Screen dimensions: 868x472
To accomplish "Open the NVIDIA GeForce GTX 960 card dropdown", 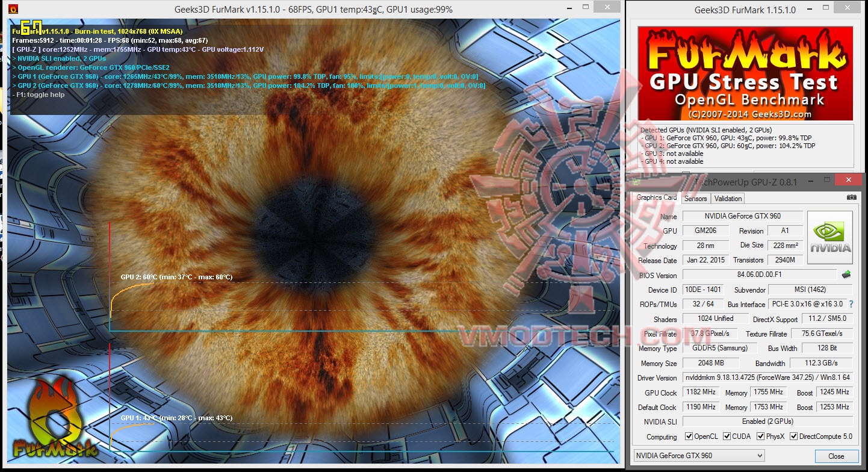I will (x=699, y=456).
